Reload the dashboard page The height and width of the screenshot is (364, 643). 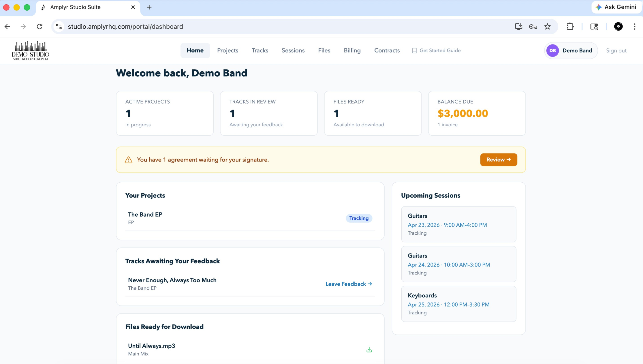(x=40, y=26)
